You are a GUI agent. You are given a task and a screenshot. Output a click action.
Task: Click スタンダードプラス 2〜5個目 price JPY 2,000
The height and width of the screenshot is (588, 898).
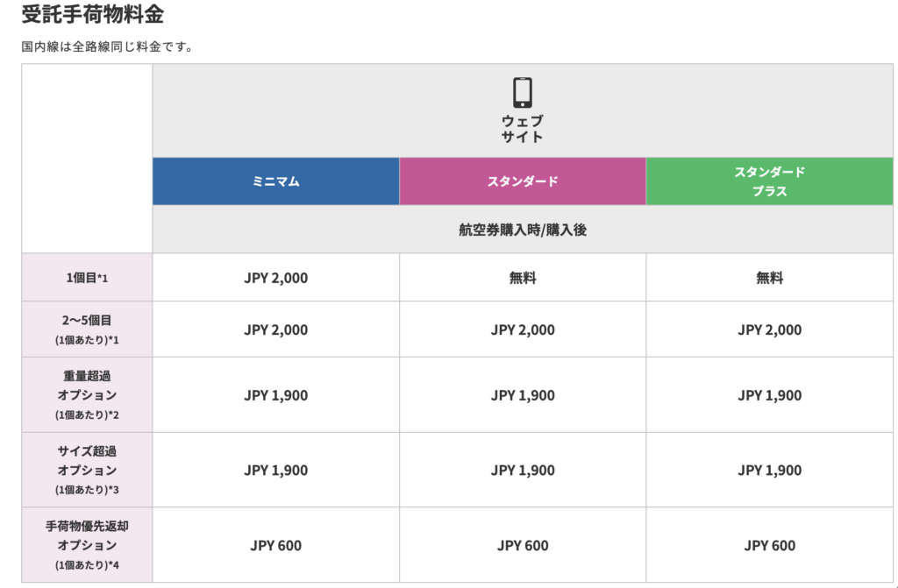(x=769, y=329)
